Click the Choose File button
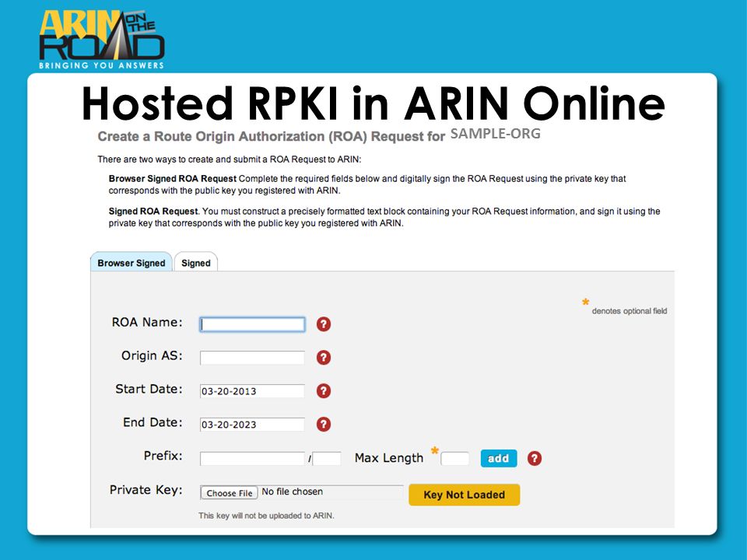 [229, 493]
